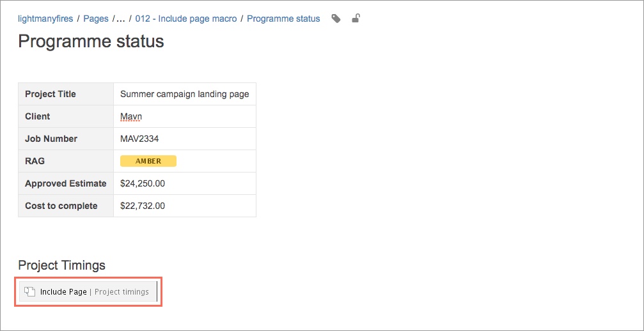Viewport: 644px width, 331px height.
Task: Expand the ellipsis in the breadcrumb
Action: point(121,19)
